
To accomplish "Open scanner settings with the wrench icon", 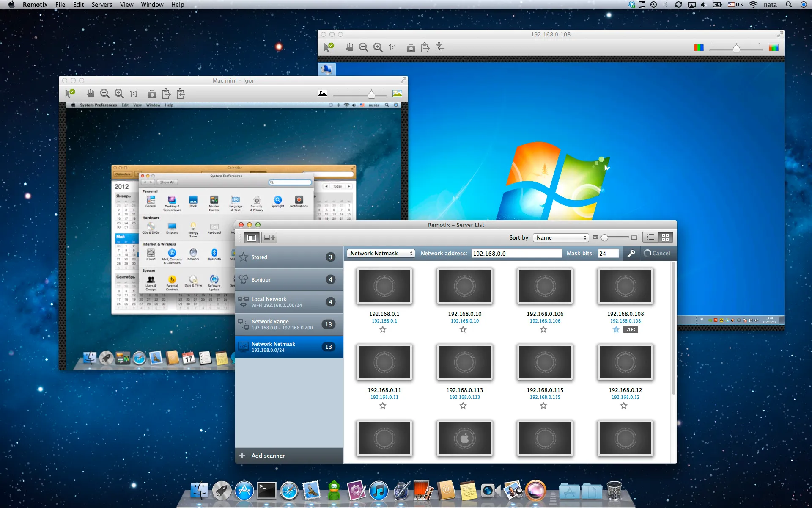I will pyautogui.click(x=631, y=253).
